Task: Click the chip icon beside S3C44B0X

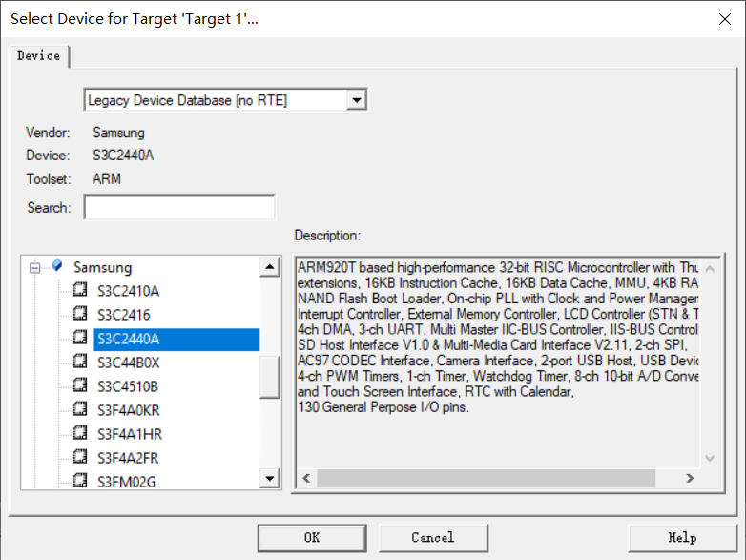Action: click(x=79, y=361)
